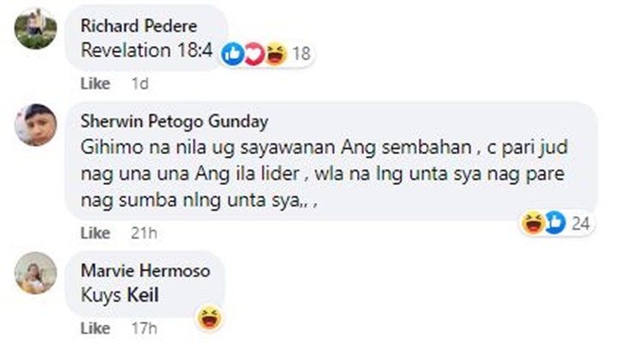Like Marvie Hermoso's comment
Image resolution: width=644 pixels, height=343 pixels.
tap(95, 328)
